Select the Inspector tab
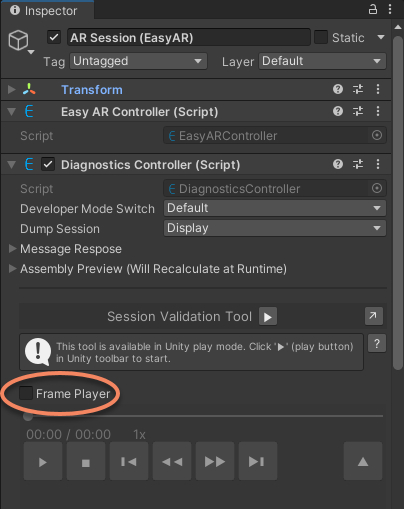This screenshot has width=404, height=509. (47, 11)
